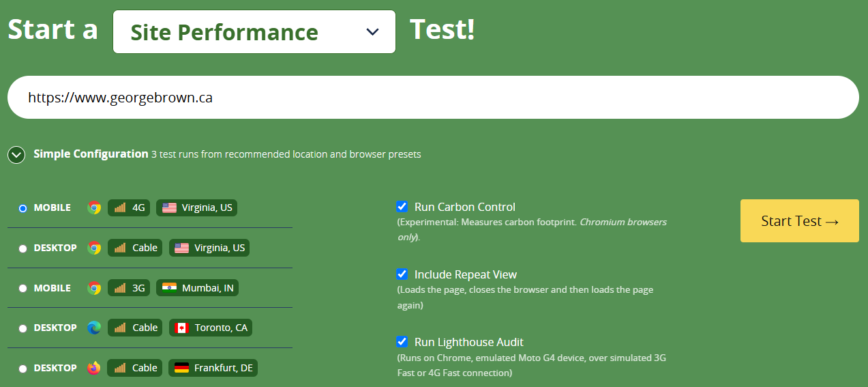Click the Frankfurt, DE location badge
Image resolution: width=868 pixels, height=387 pixels.
[x=213, y=368]
